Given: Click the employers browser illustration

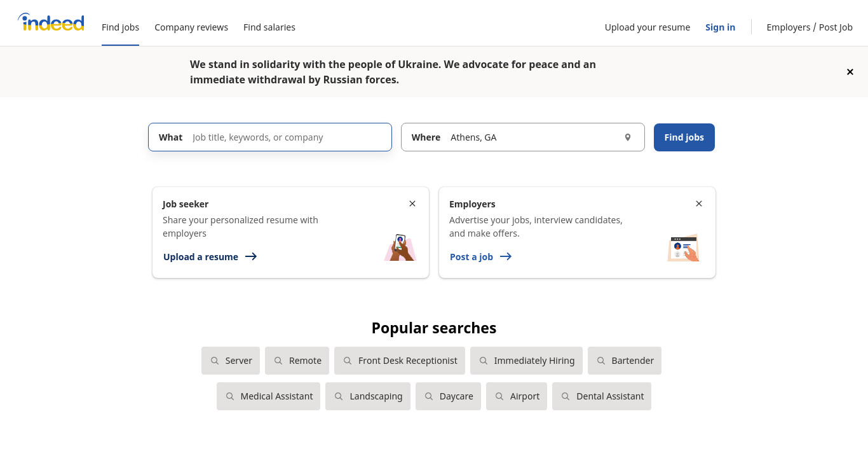Looking at the screenshot, I should pyautogui.click(x=684, y=247).
